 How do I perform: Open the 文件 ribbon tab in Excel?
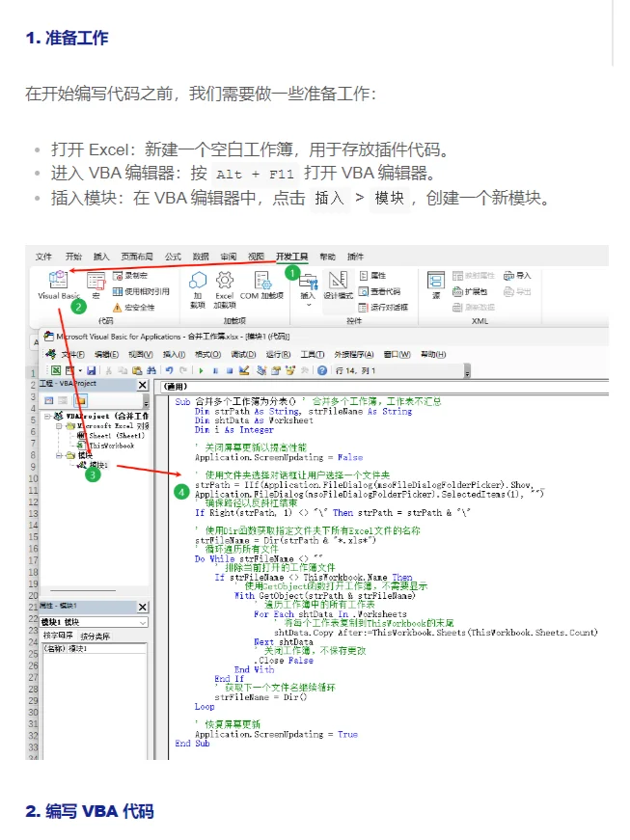click(x=43, y=257)
